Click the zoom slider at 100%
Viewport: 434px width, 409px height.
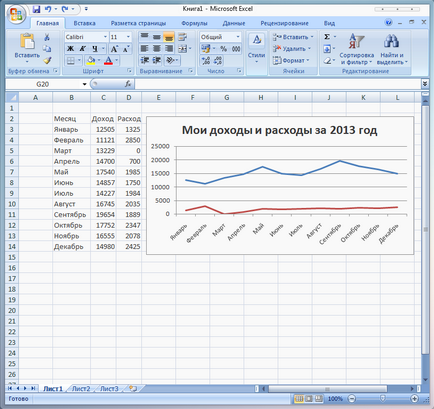coord(383,398)
